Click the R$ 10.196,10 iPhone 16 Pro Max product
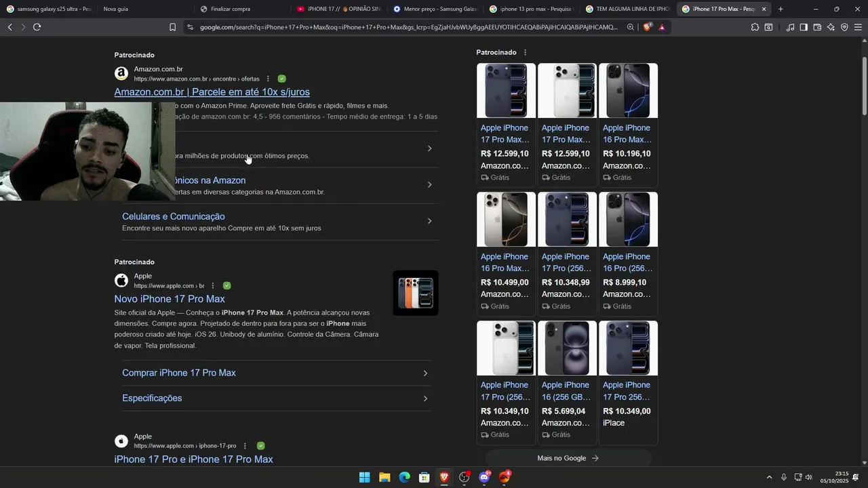The height and width of the screenshot is (488, 868). tap(628, 124)
